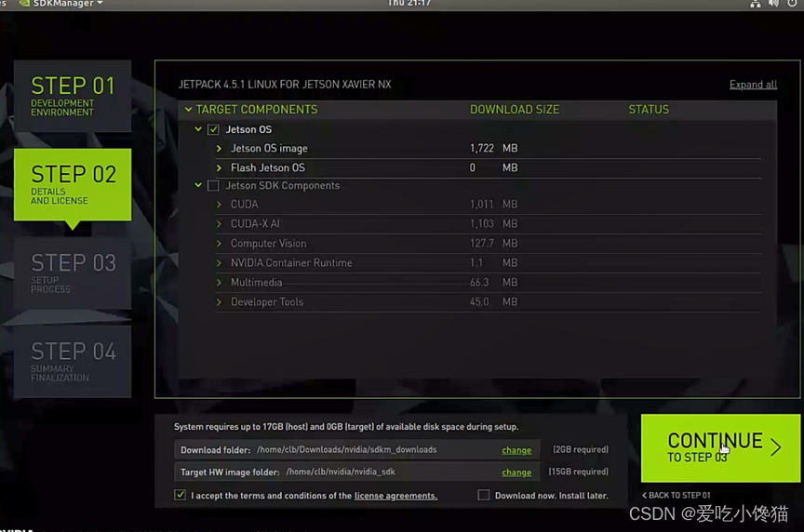Click the NVIDIA Container Runtime label
Viewport: 804px width, 532px height.
point(291,263)
